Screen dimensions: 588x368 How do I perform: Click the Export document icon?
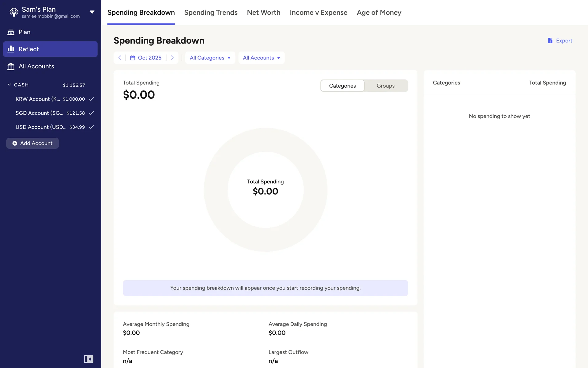pyautogui.click(x=550, y=40)
